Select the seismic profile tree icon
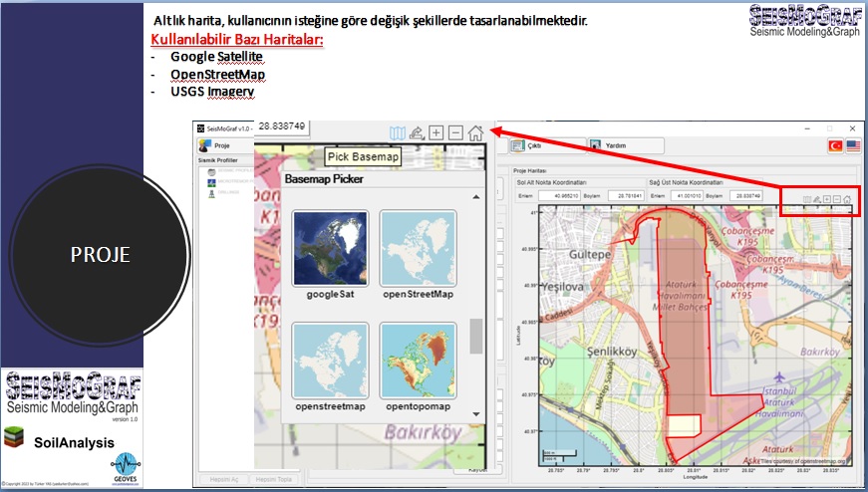 (x=211, y=171)
